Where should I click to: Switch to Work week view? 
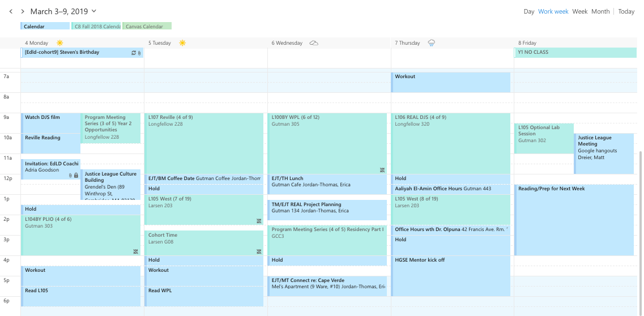tap(553, 11)
